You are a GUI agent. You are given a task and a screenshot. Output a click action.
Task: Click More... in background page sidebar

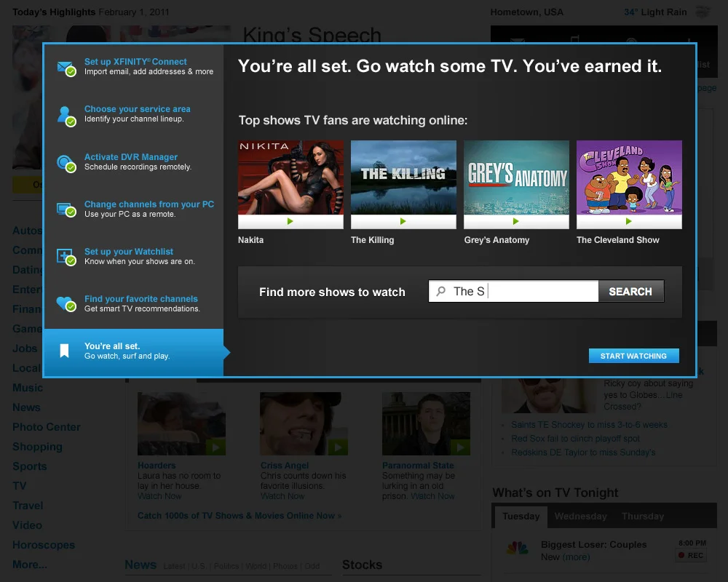click(x=30, y=565)
